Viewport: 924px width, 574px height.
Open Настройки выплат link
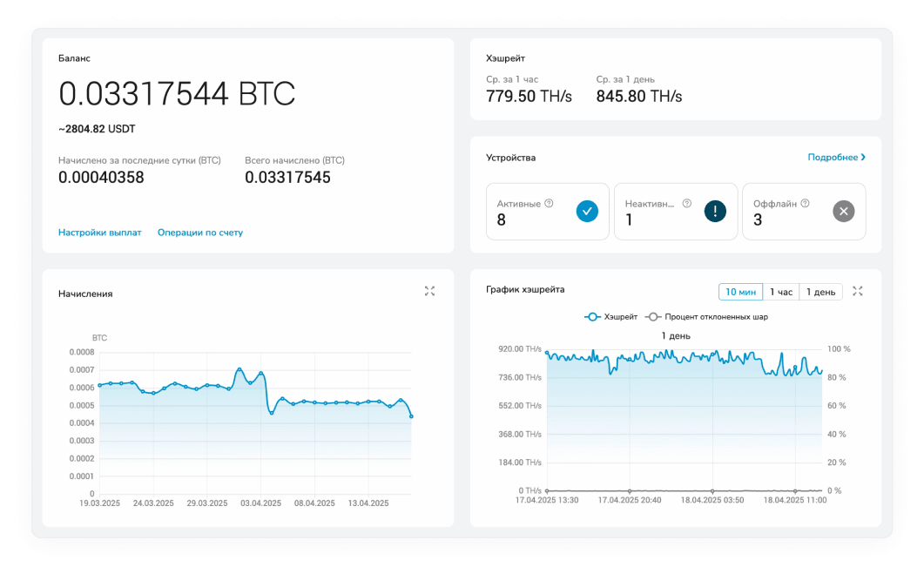[99, 233]
